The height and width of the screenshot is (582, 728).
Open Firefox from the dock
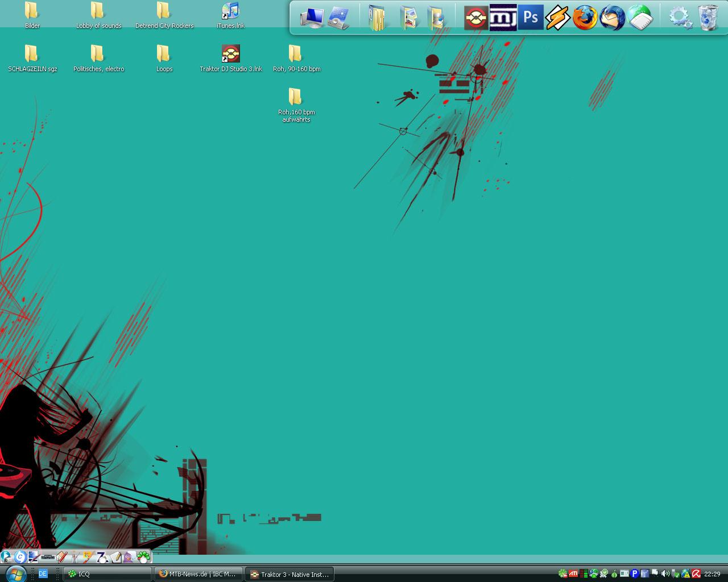[585, 18]
